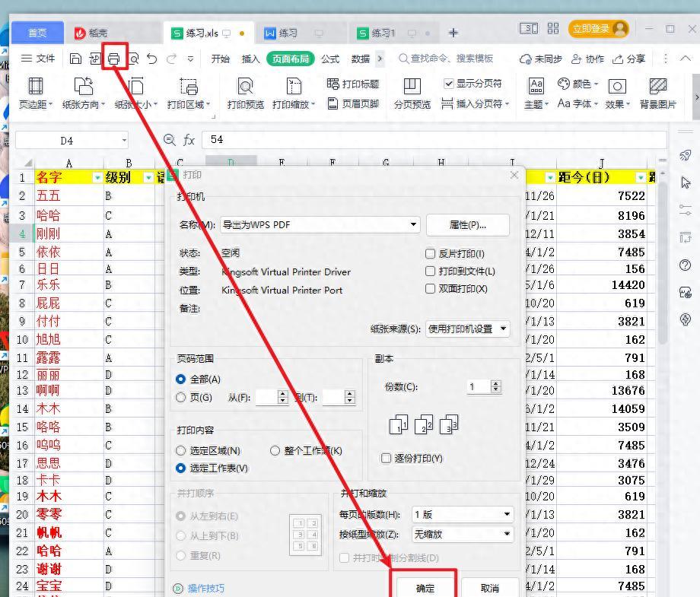
Task: Click the Save icon in quick toolbar
Action: tap(75, 59)
